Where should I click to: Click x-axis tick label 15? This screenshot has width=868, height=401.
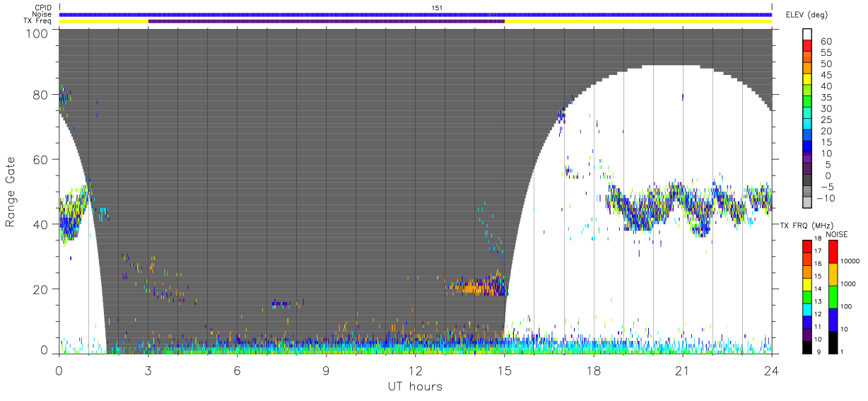(505, 370)
